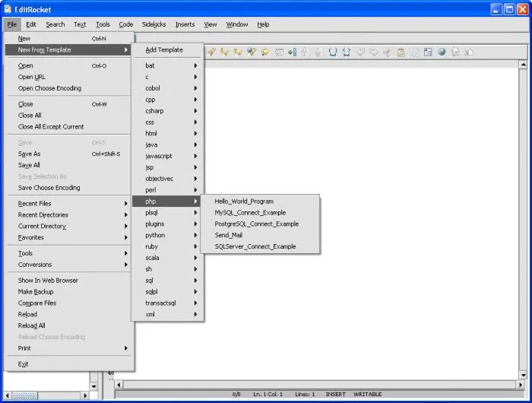Open the Edit menu
Screen dimensions: 532x403
tap(31, 24)
